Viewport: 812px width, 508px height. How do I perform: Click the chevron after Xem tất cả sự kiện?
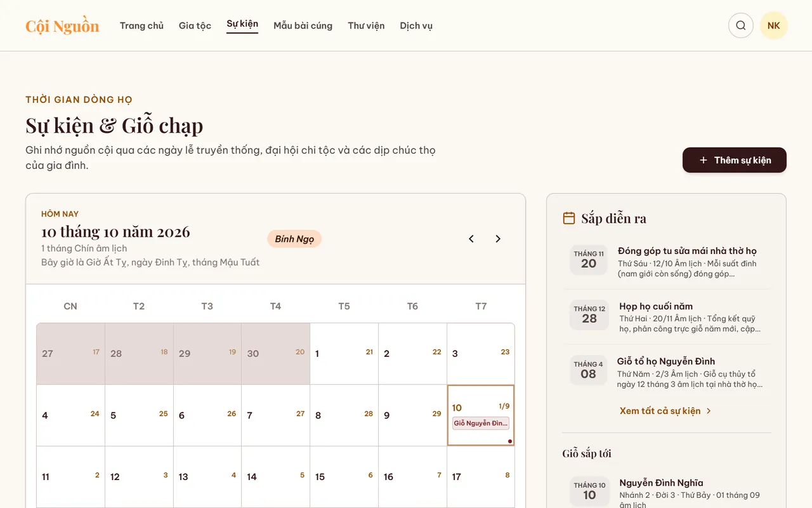(709, 411)
